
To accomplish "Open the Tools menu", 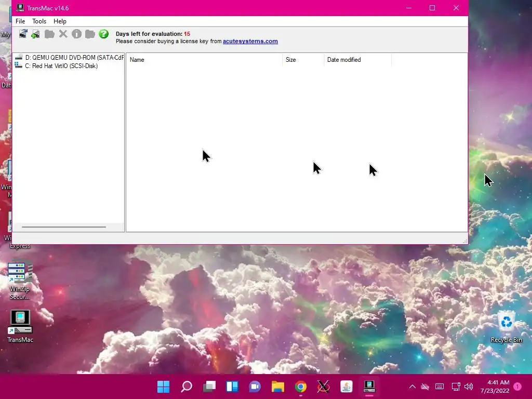I will pyautogui.click(x=39, y=21).
